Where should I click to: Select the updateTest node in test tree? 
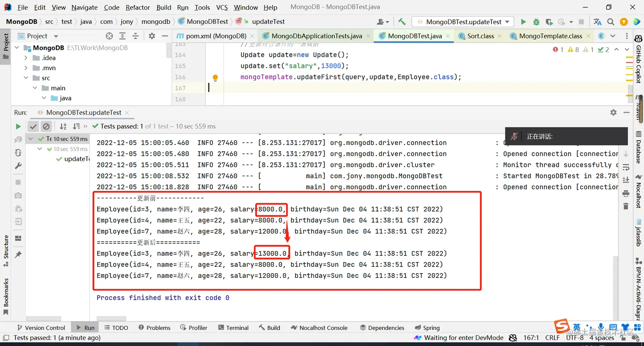(73, 159)
